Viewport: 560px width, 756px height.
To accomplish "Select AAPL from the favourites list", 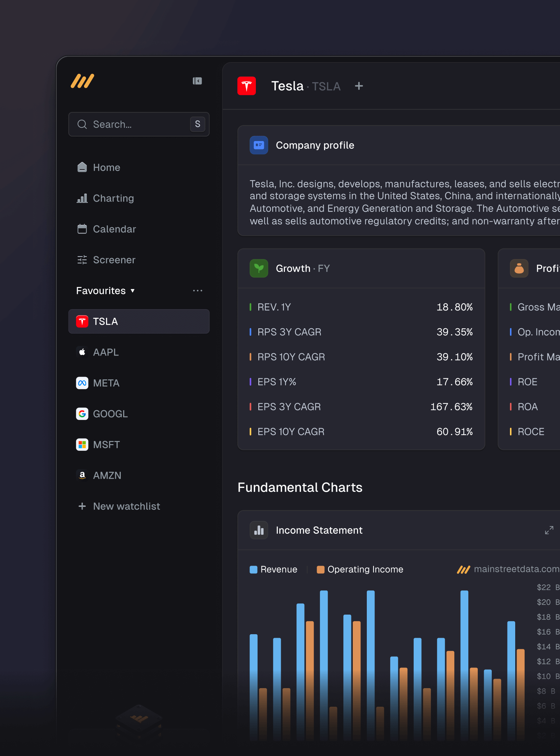I will pos(106,352).
